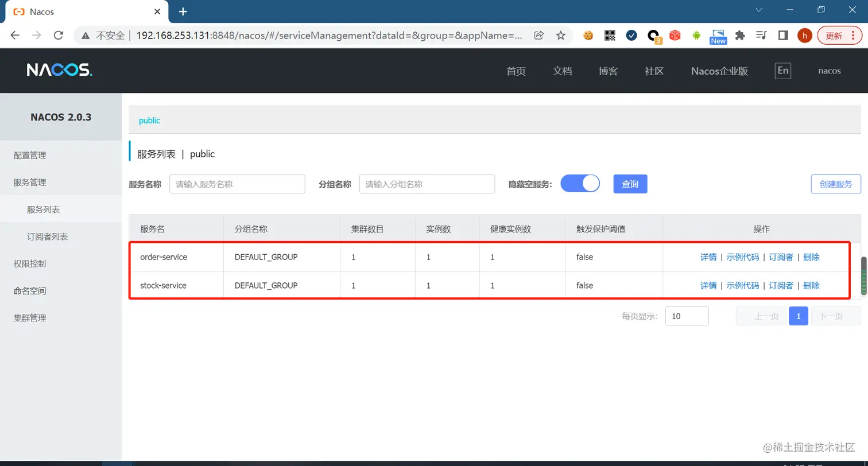Click the Nacos logo in the header
Viewport: 868px width, 466px height.
point(59,70)
